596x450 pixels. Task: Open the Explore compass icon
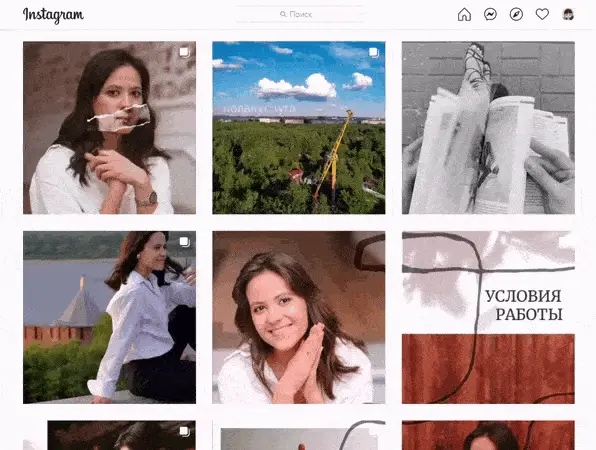(516, 14)
